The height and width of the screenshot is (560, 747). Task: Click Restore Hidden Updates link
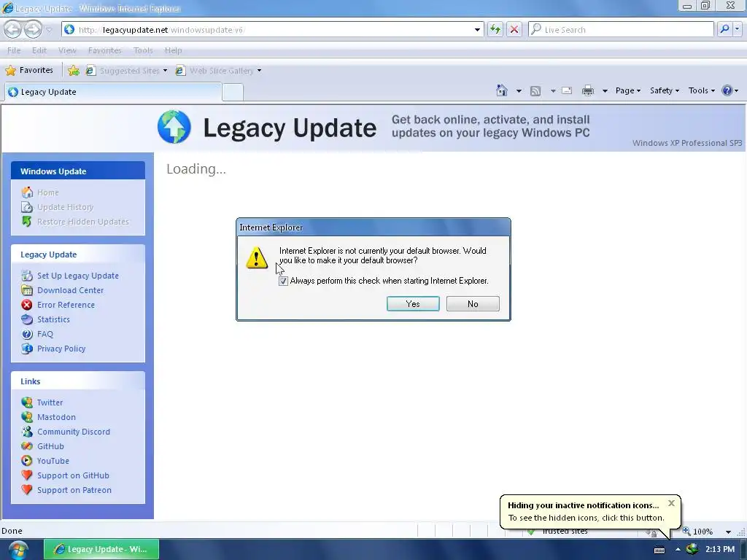pos(83,222)
